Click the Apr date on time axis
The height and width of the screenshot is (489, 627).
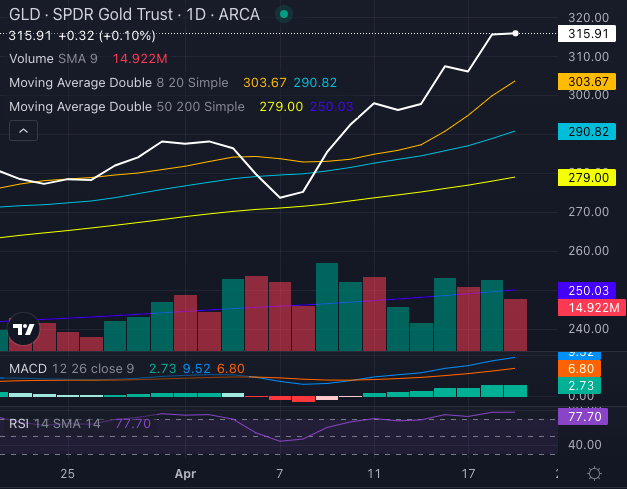tap(186, 473)
